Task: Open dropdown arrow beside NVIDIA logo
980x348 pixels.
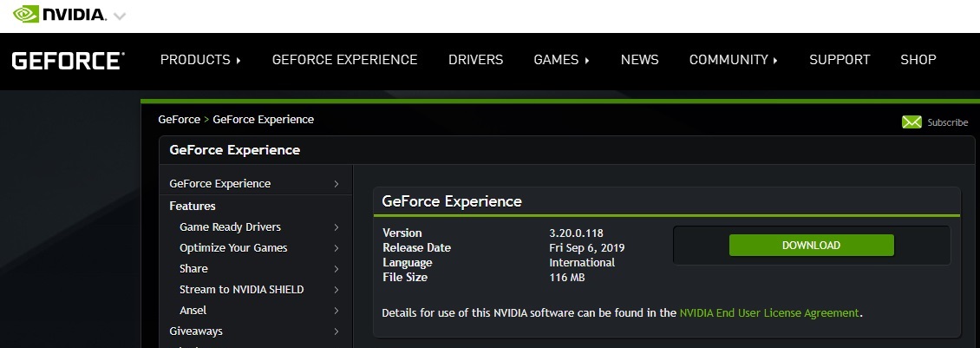Action: 120,16
